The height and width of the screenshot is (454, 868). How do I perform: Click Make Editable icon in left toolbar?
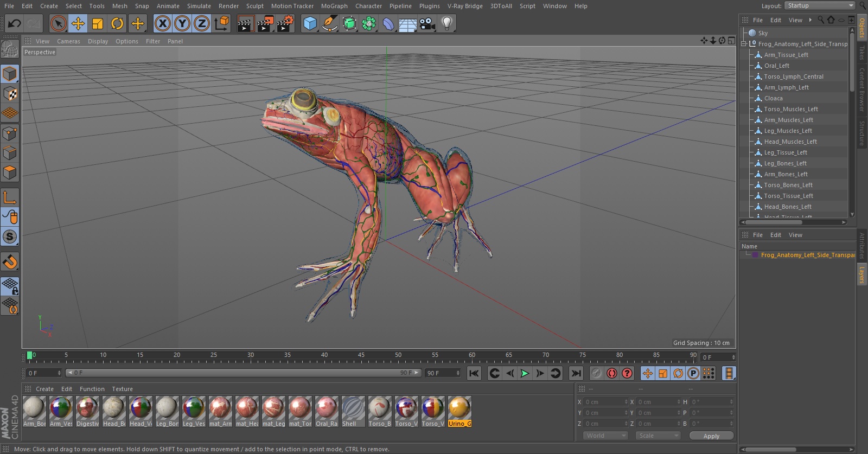coord(10,49)
